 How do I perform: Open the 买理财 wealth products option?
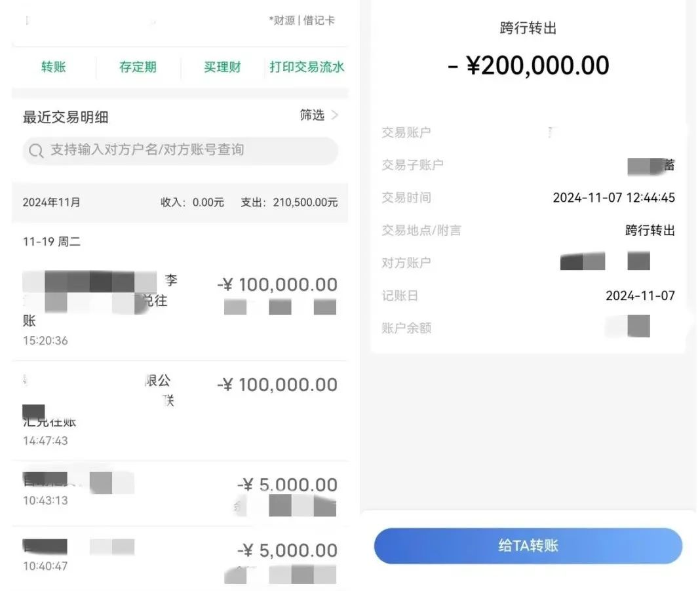(x=222, y=67)
